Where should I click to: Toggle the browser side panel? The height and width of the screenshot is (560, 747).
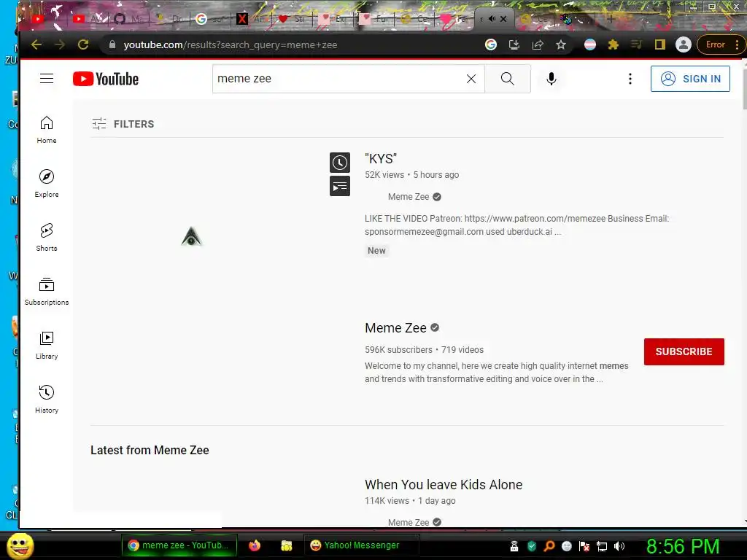coord(659,44)
